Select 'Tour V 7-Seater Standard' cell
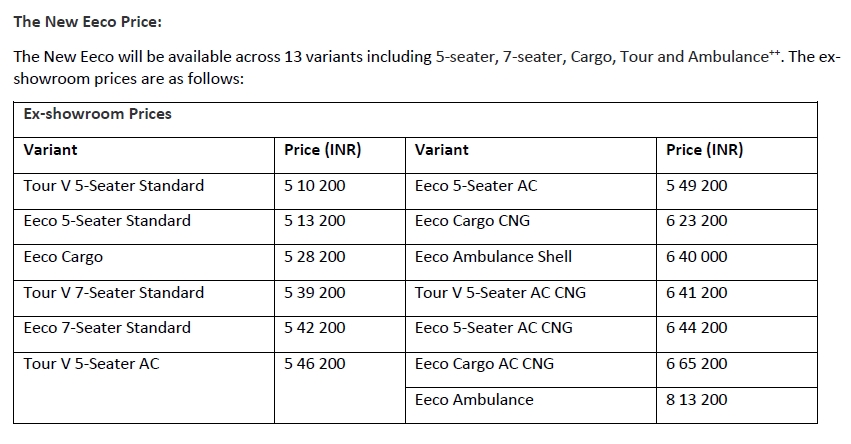 tap(114, 293)
